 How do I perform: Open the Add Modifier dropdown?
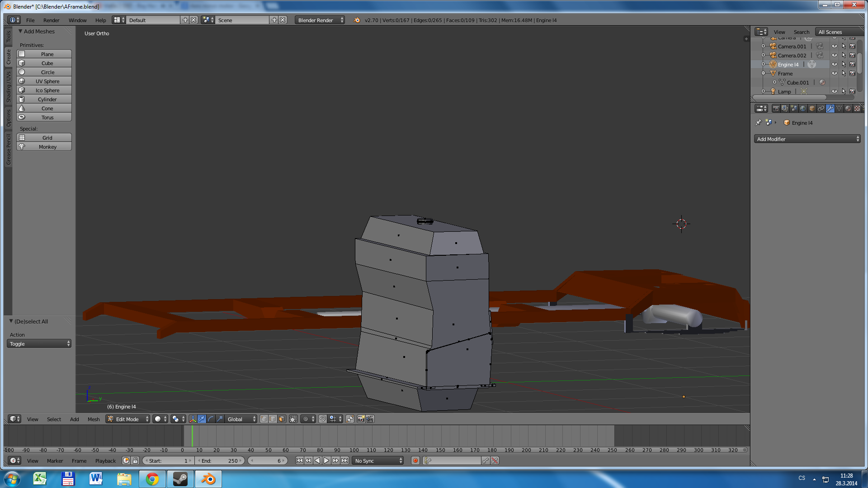click(x=807, y=139)
